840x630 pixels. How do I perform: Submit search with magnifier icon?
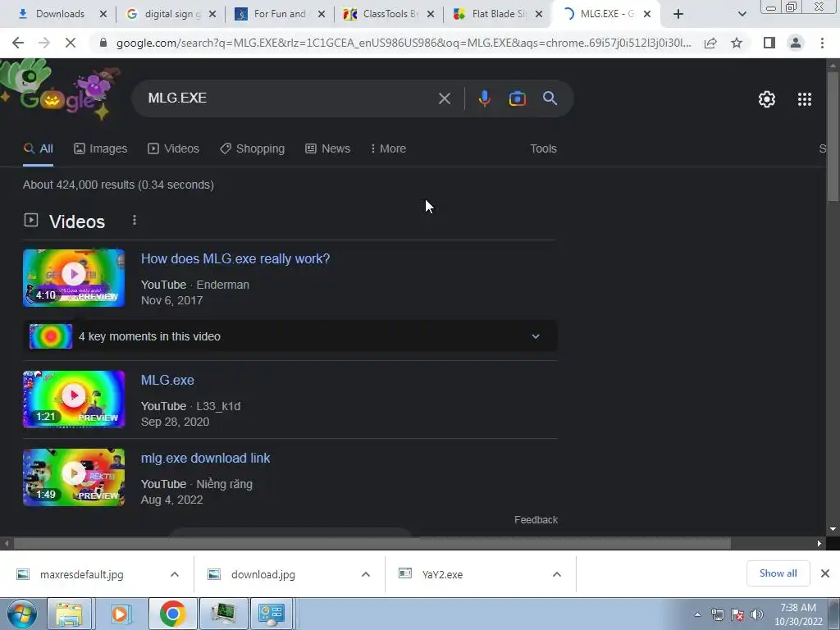[x=550, y=98]
